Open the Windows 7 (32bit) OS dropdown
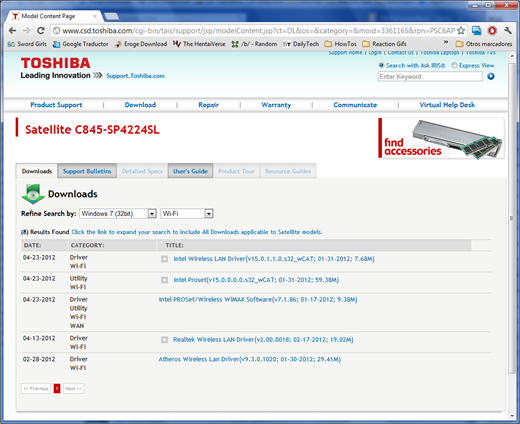This screenshot has height=424, width=520. pos(118,214)
